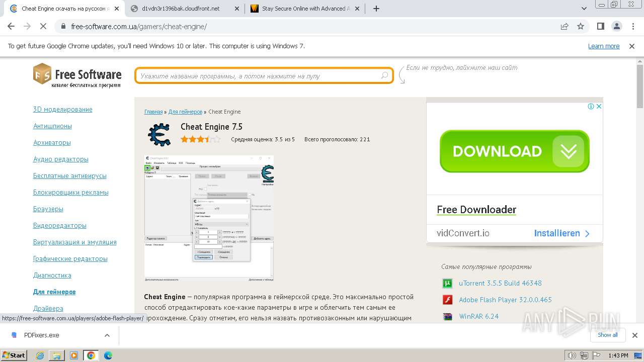Open the uTorrent 3.5.5 Build 46348 link
The height and width of the screenshot is (362, 644).
click(500, 283)
